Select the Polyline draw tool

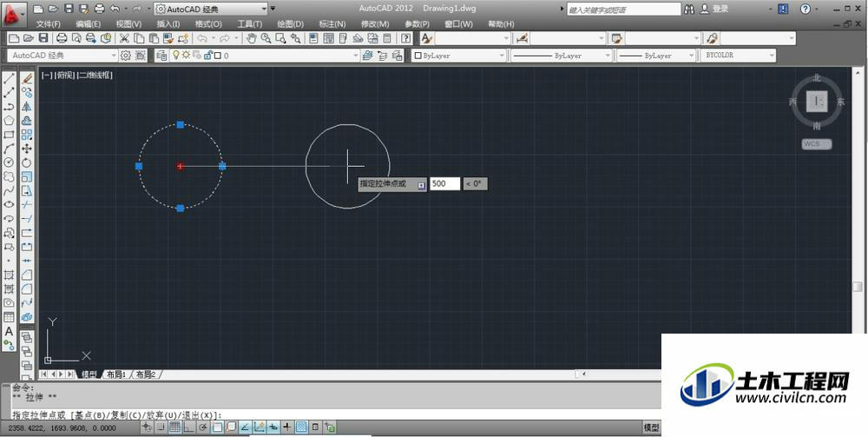(9, 106)
